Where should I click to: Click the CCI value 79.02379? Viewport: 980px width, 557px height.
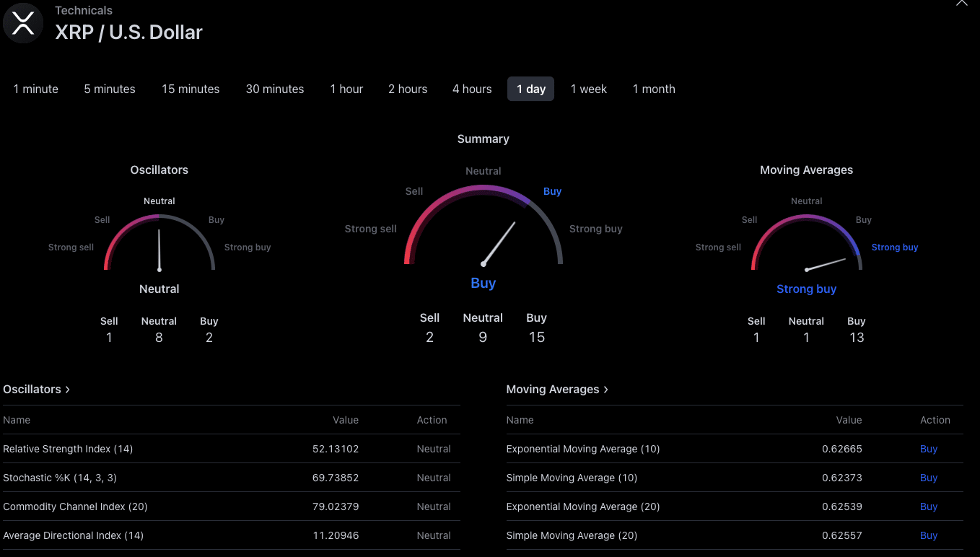(x=336, y=506)
